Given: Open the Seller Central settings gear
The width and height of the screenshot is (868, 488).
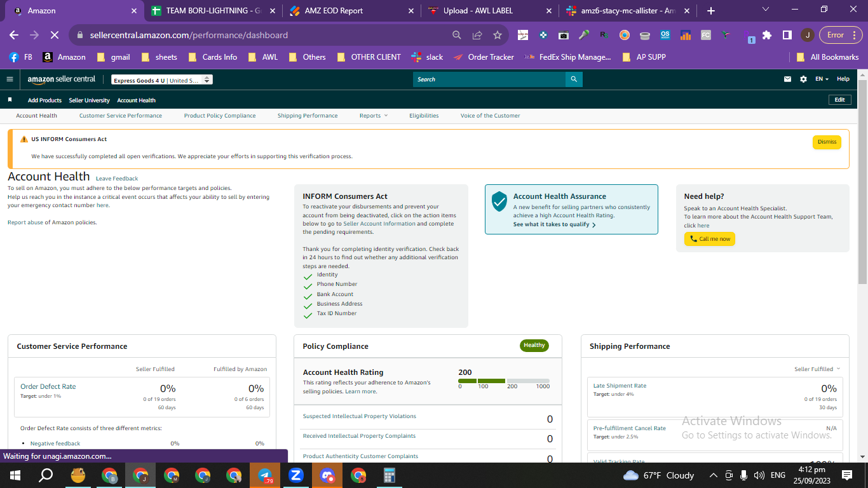Looking at the screenshot, I should [x=803, y=79].
